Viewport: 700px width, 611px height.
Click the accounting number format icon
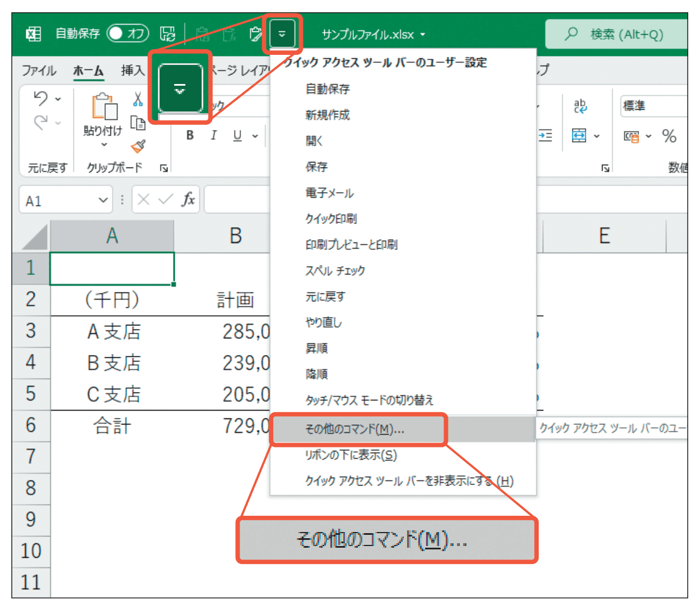[x=632, y=136]
